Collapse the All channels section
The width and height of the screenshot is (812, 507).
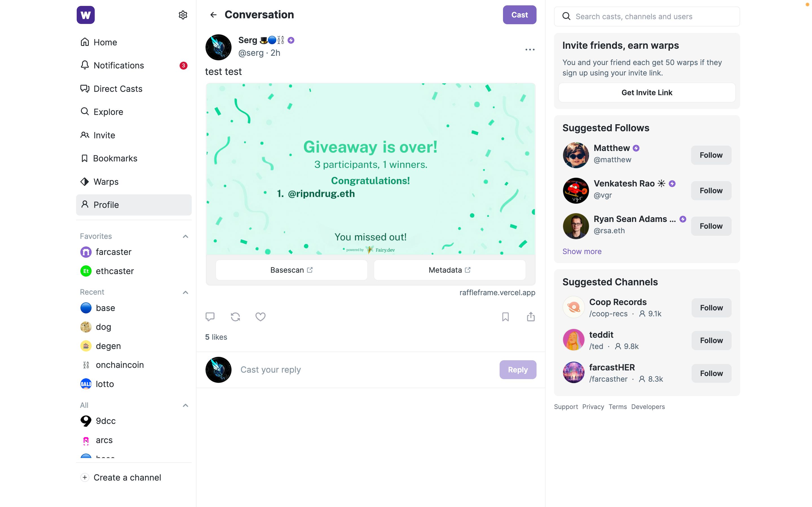pos(185,405)
